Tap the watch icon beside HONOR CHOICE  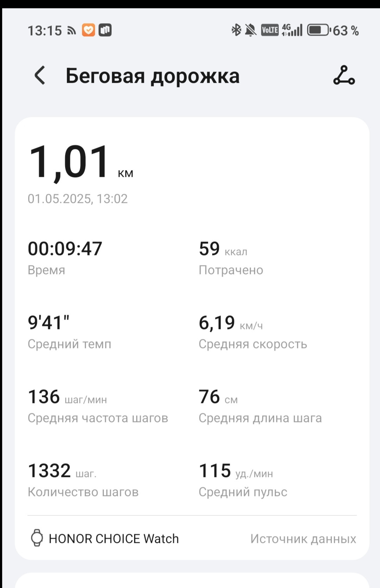click(x=37, y=538)
